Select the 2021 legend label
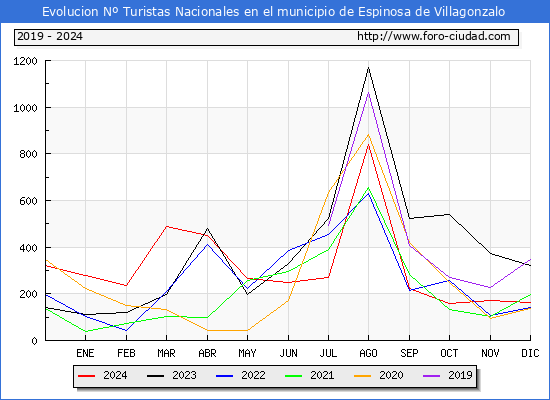This screenshot has height=400, width=550. click(322, 375)
